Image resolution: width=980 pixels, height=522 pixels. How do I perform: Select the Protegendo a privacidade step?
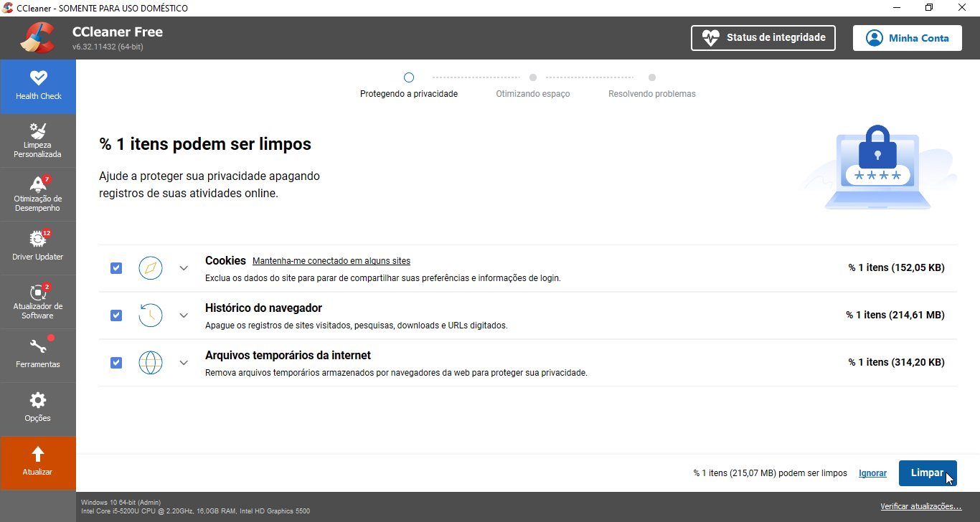tap(409, 85)
